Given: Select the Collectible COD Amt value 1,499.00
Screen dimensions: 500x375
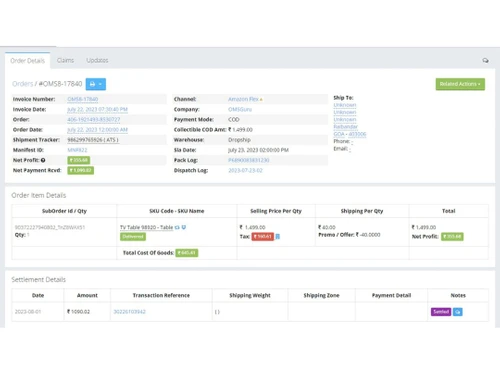Looking at the screenshot, I should tap(240, 130).
